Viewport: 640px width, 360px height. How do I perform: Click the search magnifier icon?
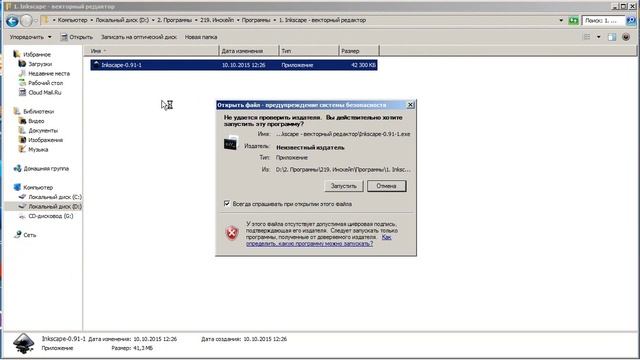631,20
